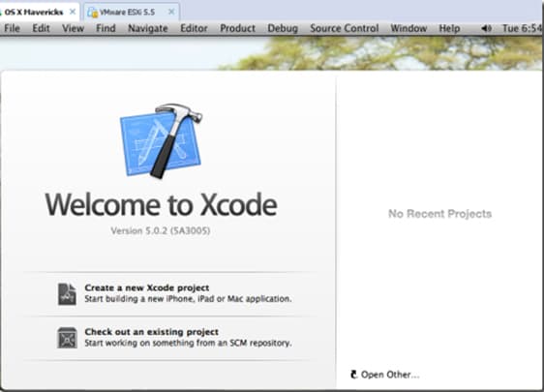Click the No Recent Projects label
This screenshot has height=392, width=544.
click(439, 213)
